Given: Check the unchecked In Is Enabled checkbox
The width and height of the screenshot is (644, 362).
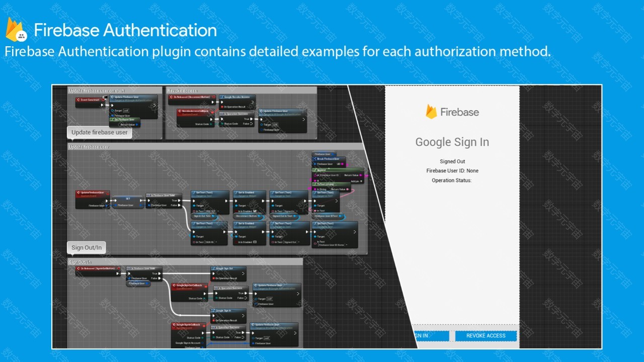Looking at the screenshot, I should coord(255,242).
